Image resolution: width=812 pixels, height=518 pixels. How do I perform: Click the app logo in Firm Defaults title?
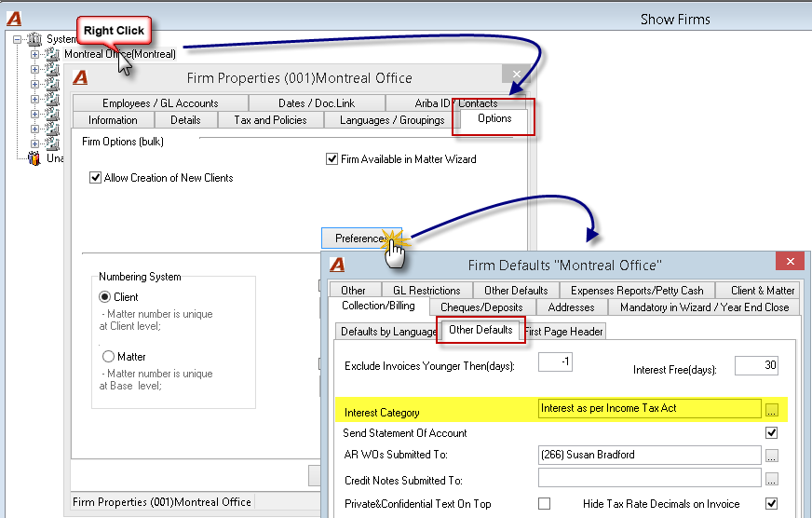(x=337, y=265)
